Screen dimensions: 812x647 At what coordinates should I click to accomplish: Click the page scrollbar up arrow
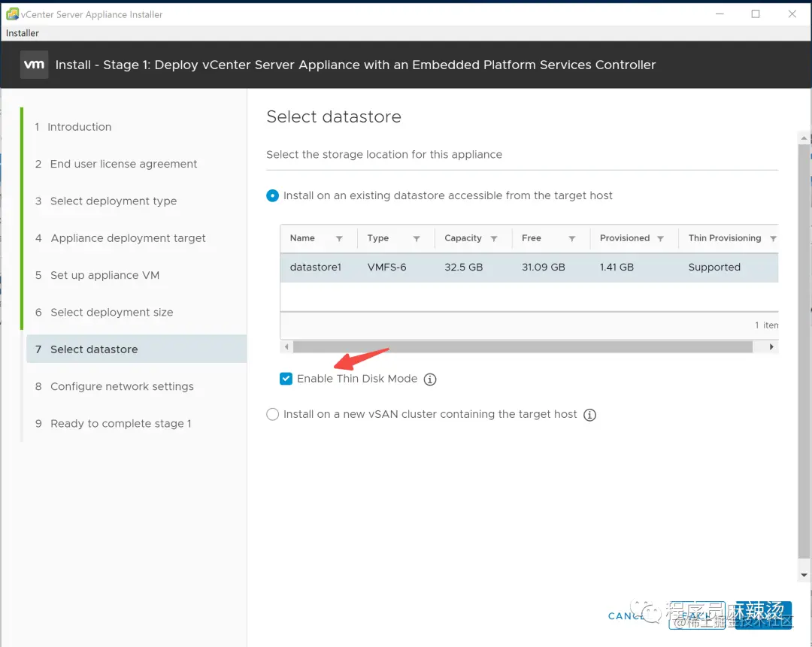click(804, 138)
